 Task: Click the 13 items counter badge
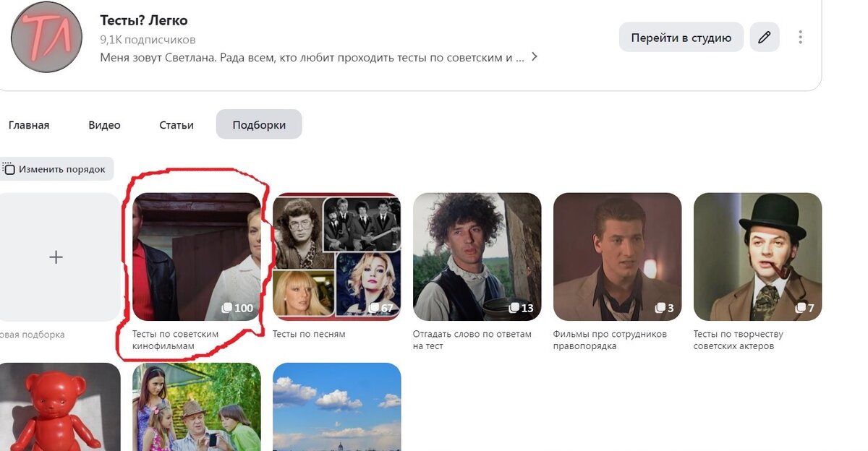[521, 309]
